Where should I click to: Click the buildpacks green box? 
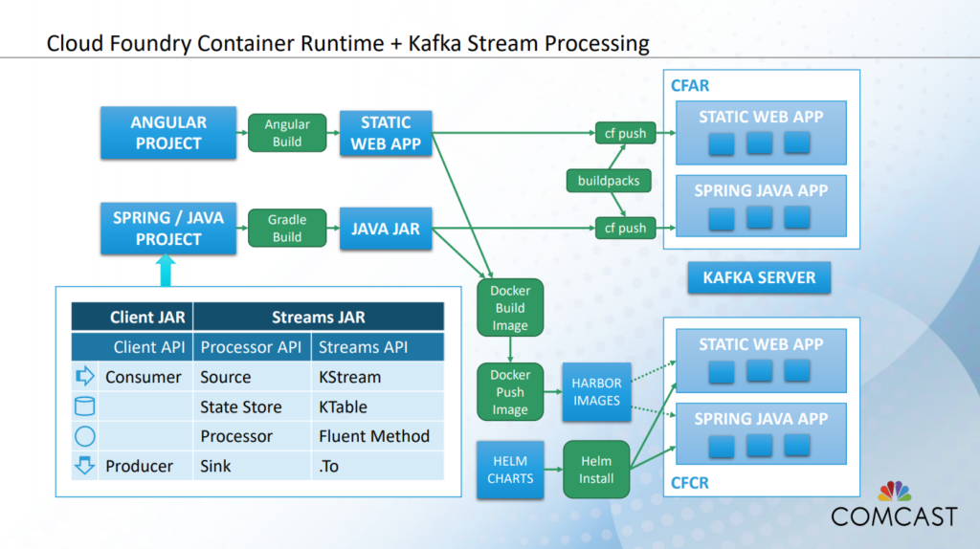(x=608, y=181)
